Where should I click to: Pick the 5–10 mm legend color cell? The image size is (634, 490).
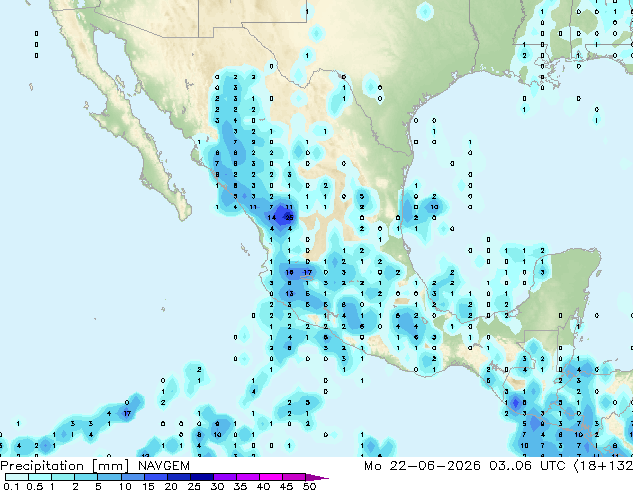pos(109,477)
